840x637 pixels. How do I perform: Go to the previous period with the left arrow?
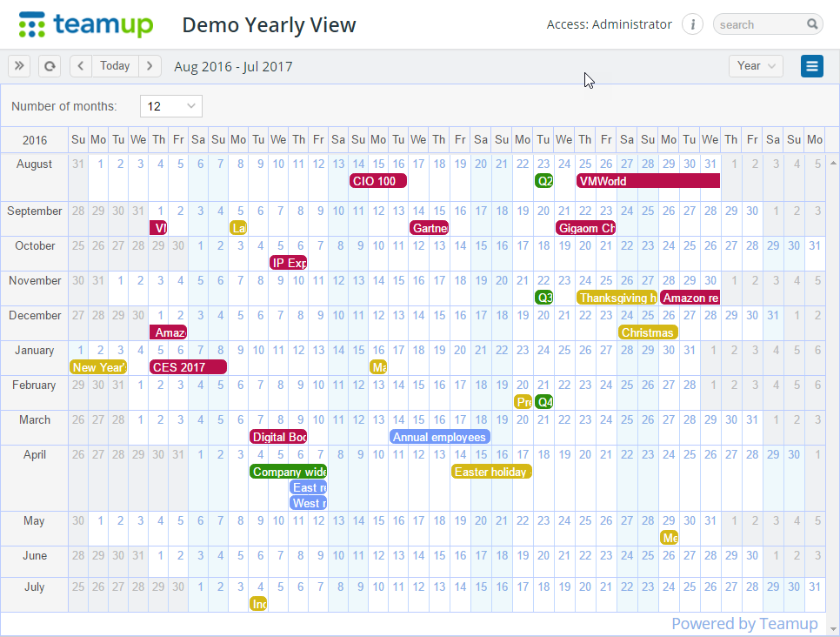pyautogui.click(x=80, y=65)
